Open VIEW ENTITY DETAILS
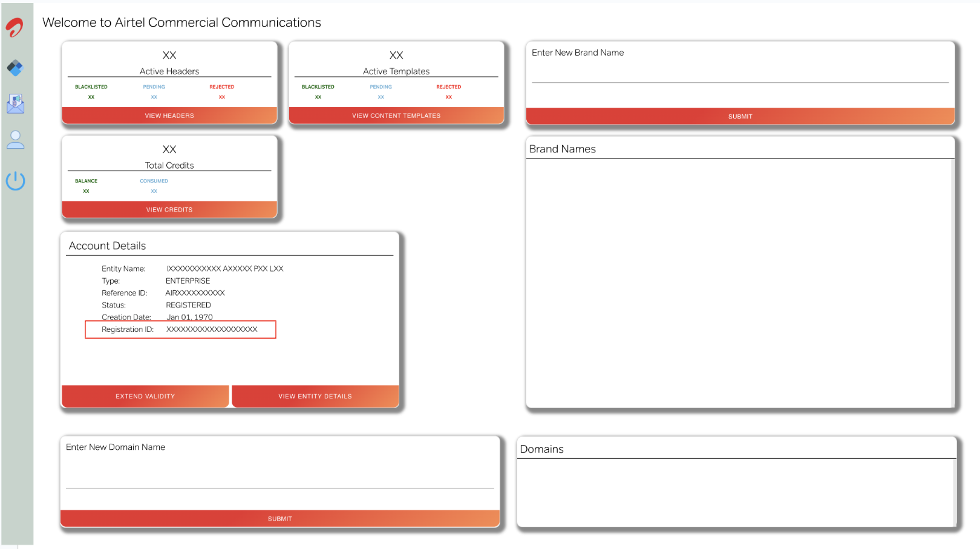Viewport: 980px width, 549px height. tap(315, 396)
